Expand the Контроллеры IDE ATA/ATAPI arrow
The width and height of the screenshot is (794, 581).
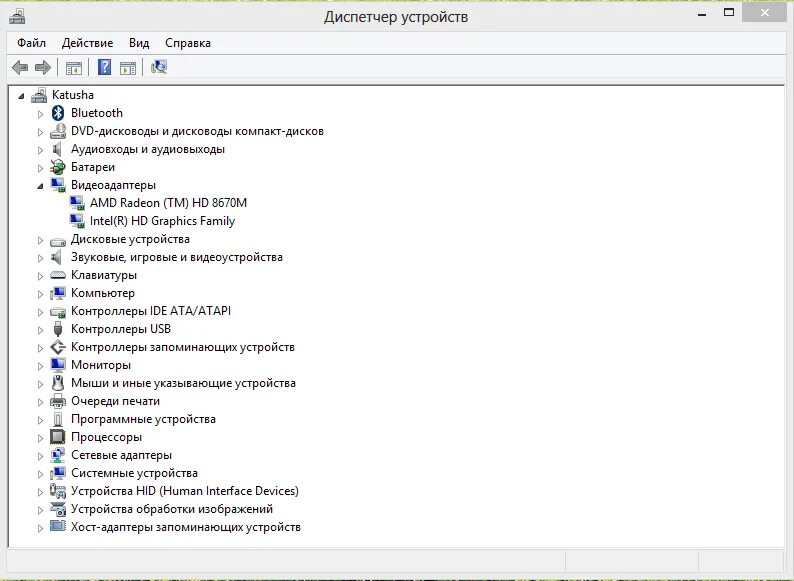pos(40,312)
